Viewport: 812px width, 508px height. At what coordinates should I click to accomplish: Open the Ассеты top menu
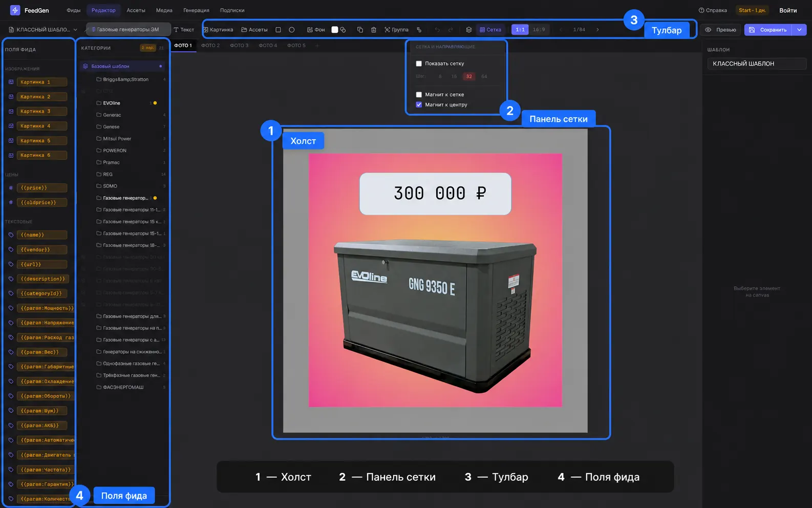click(x=136, y=10)
